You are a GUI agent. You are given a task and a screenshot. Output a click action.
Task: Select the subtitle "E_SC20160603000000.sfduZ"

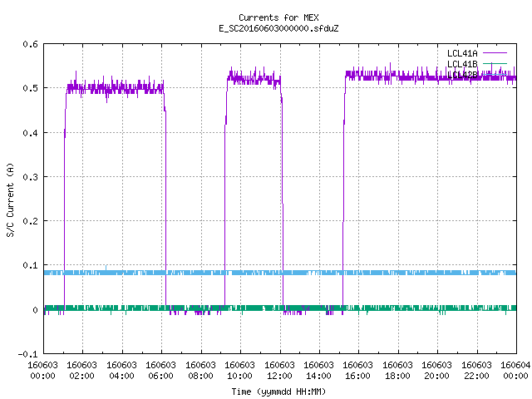coord(278,28)
